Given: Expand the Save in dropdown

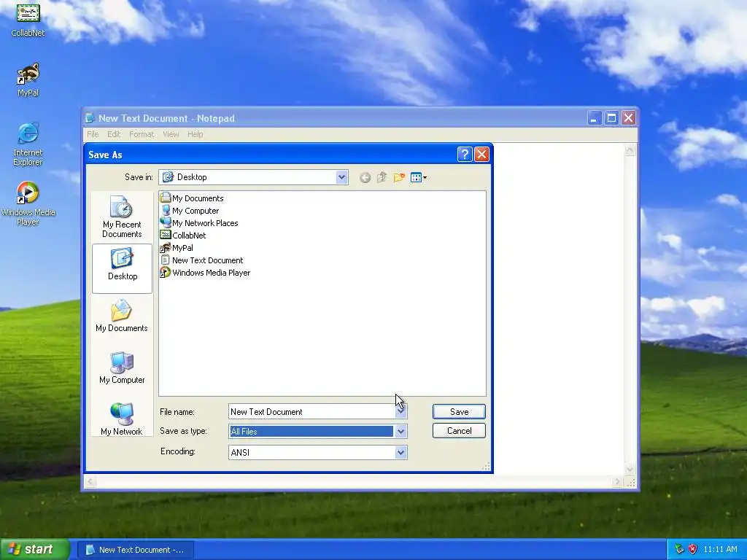Looking at the screenshot, I should click(341, 177).
